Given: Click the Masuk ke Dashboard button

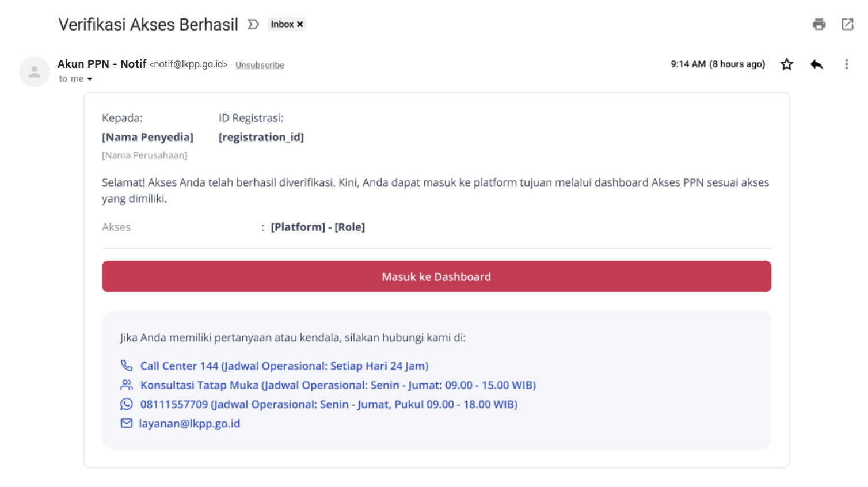Looking at the screenshot, I should coord(436,276).
